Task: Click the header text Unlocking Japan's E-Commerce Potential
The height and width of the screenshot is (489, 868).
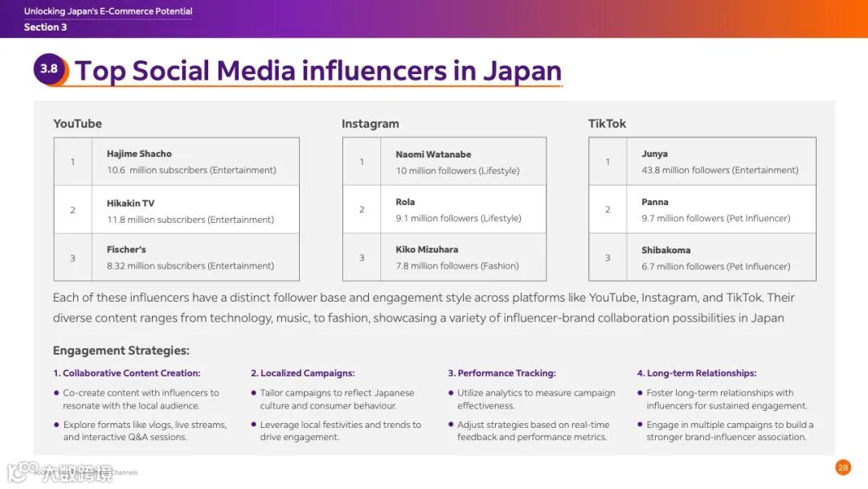Action: pos(108,11)
